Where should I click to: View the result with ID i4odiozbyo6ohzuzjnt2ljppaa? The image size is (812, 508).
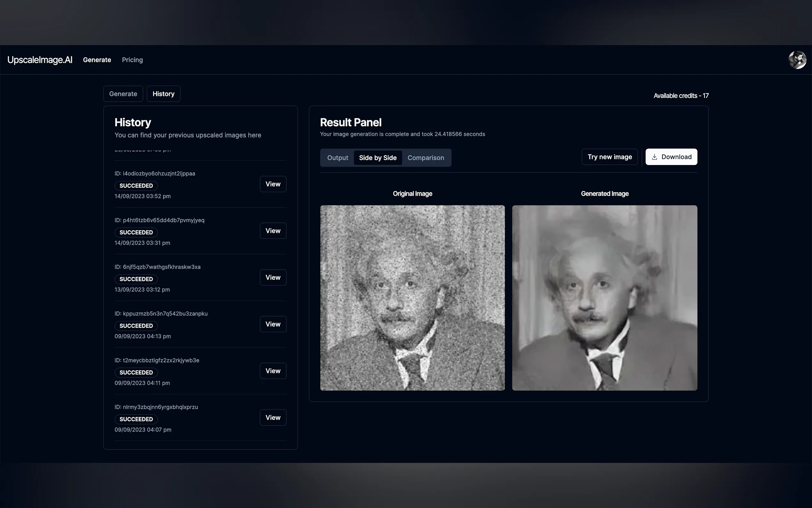pos(273,184)
